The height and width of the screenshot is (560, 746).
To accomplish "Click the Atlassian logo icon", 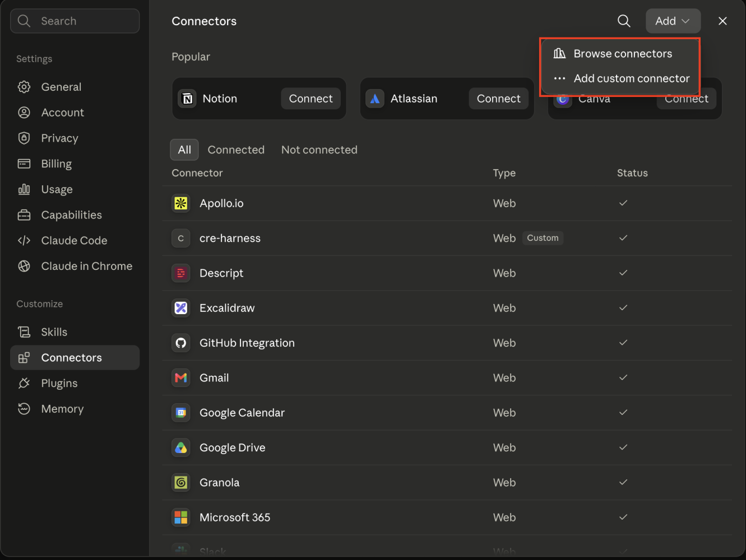I will (375, 99).
